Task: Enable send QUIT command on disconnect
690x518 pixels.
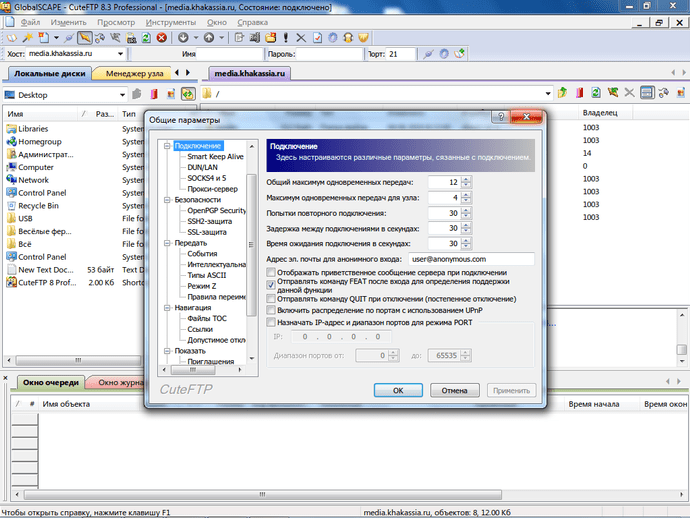Action: [x=271, y=299]
